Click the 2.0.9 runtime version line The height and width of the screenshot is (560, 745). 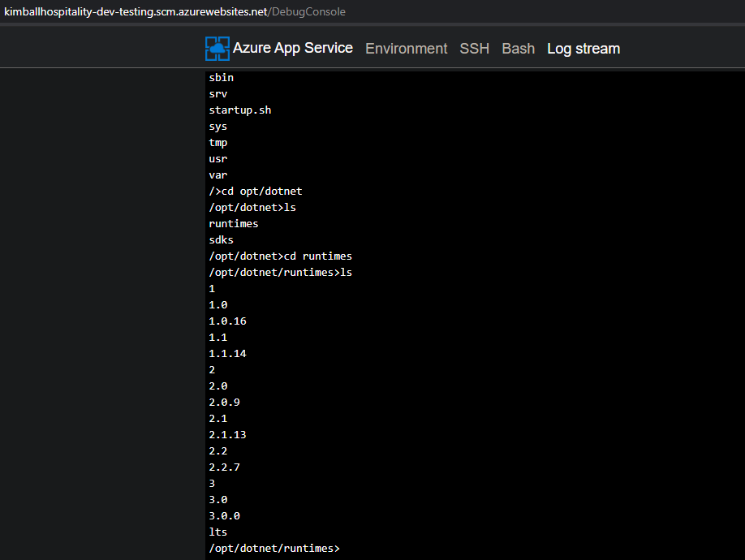[224, 402]
